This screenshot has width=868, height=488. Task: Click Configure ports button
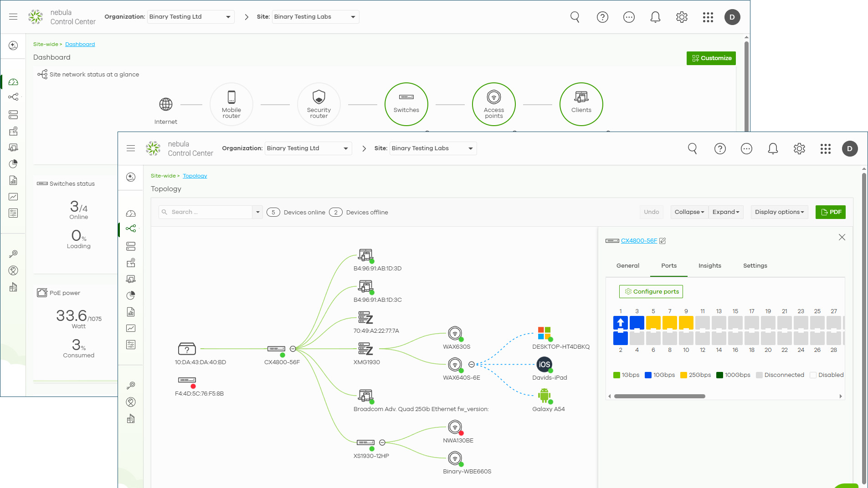pyautogui.click(x=651, y=292)
